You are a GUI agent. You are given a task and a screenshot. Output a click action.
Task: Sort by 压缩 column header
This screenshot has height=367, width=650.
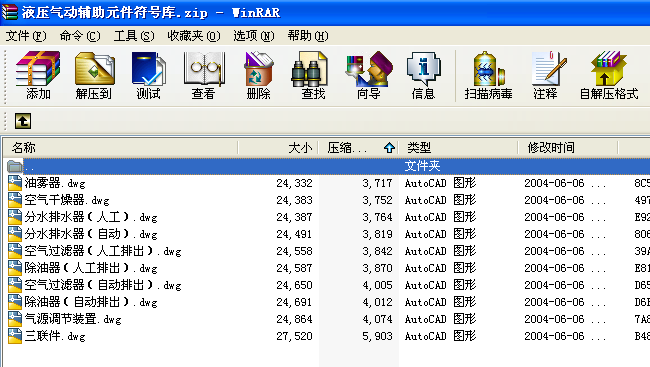(359, 148)
